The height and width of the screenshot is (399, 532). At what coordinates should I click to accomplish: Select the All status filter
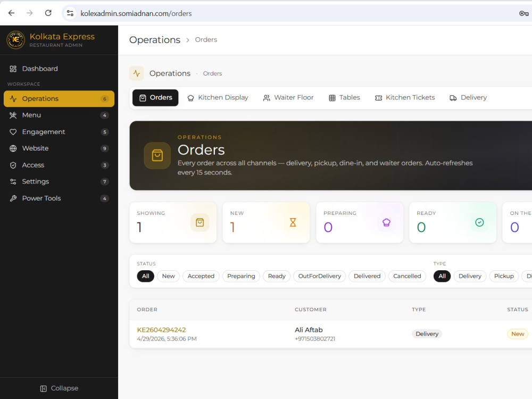pos(146,276)
